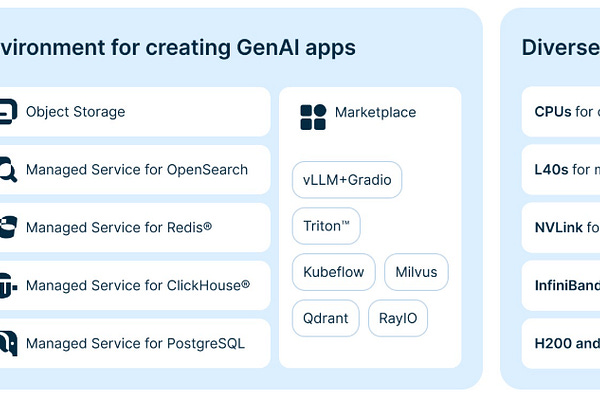Select the CPUs card
Viewport: 600px width, 400px height.
pos(561,112)
